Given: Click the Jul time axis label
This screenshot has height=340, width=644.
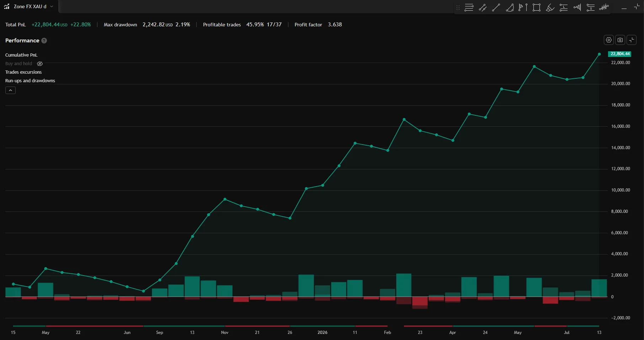Looking at the screenshot, I should tap(566, 333).
